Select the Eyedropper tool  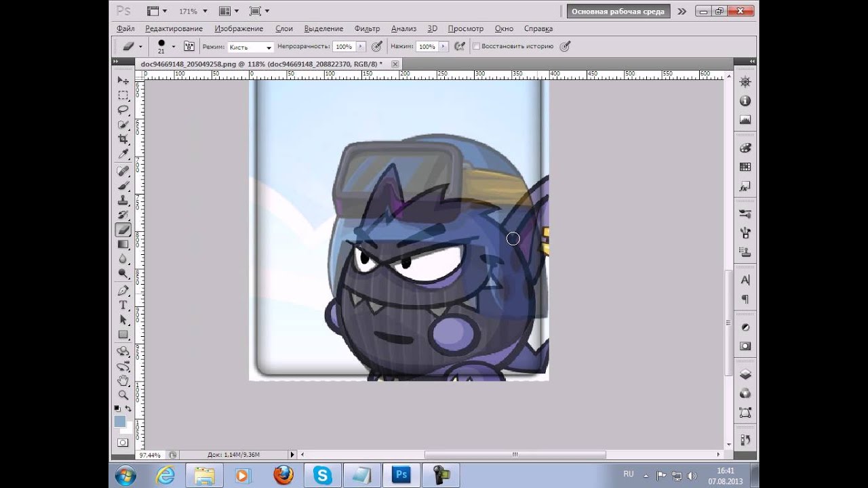(123, 152)
